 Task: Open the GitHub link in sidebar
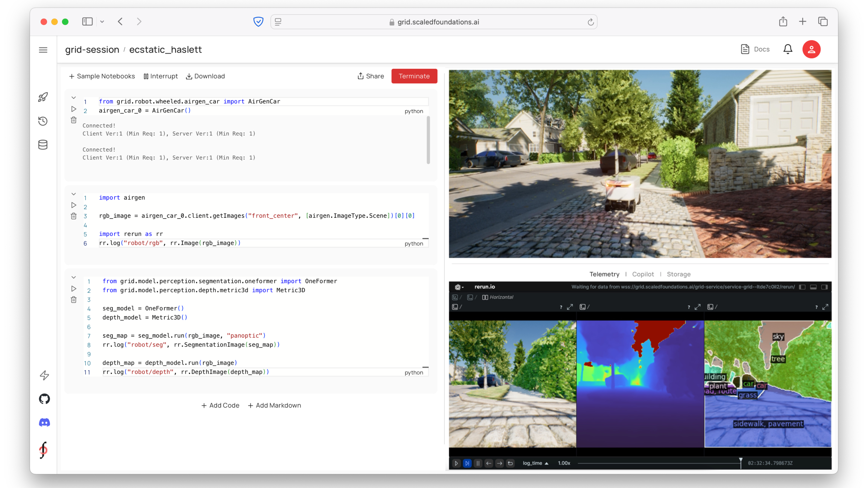44,399
